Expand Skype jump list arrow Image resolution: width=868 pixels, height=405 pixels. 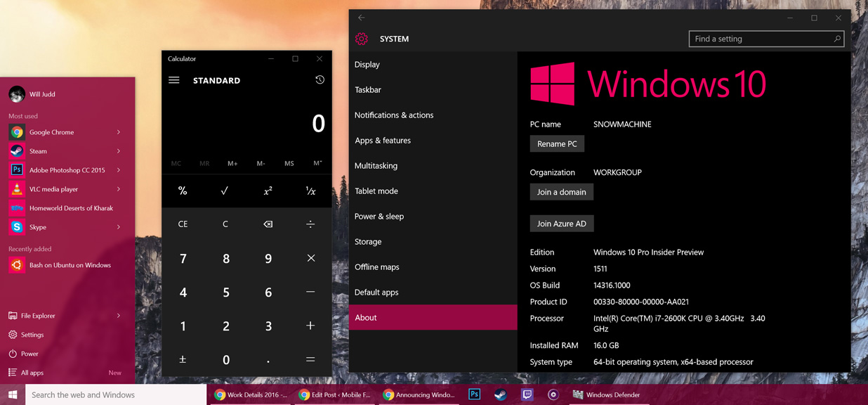point(119,227)
